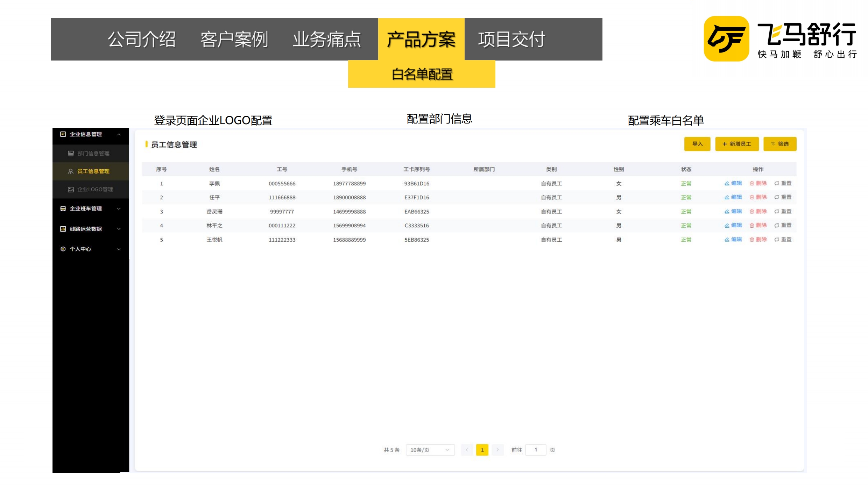The image size is (868, 488).
Task: Click edit pencil icon for 任平
Action: pos(727,197)
